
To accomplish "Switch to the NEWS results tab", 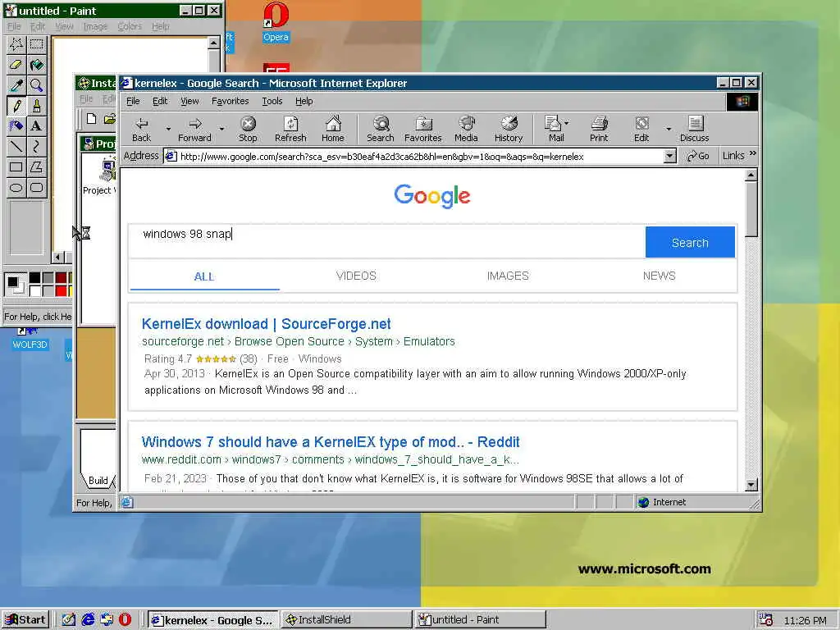I will pyautogui.click(x=659, y=276).
